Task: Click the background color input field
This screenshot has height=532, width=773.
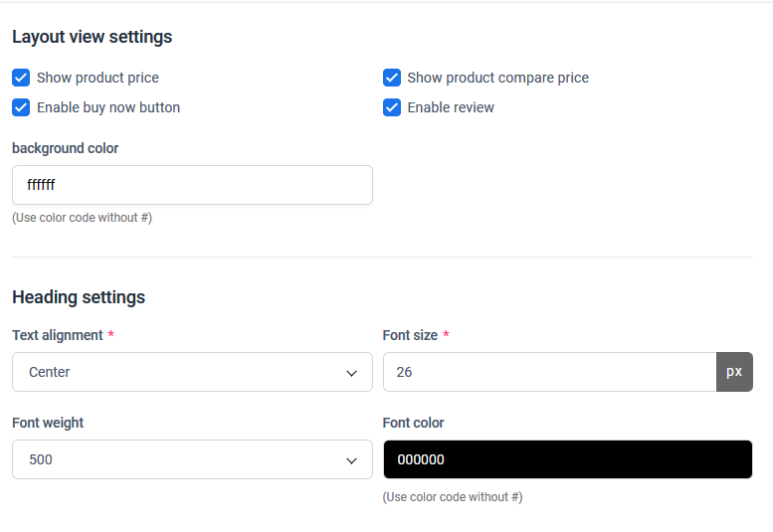Action: coord(192,185)
